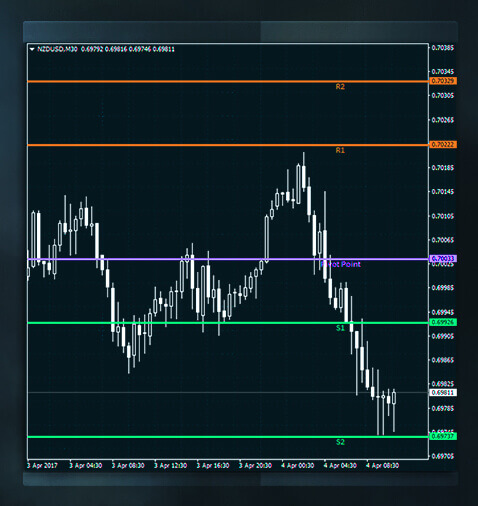Click the 0.70385 price scale value
478x506 pixels.
coord(443,48)
